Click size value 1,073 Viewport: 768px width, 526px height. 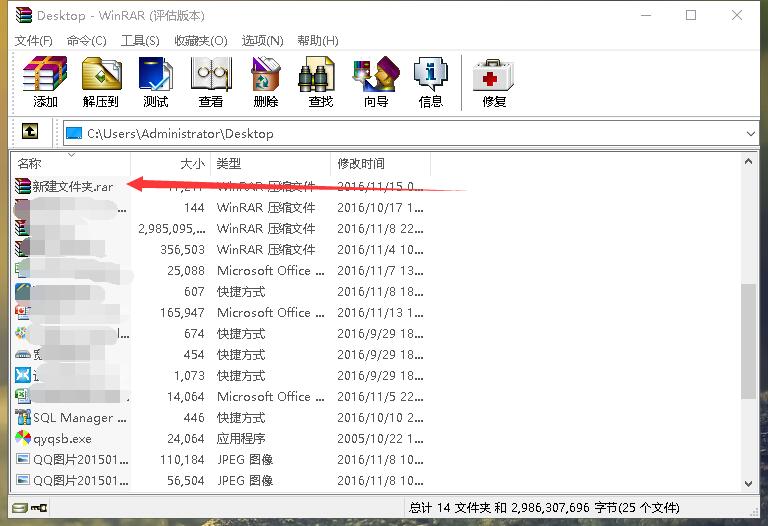(x=189, y=376)
